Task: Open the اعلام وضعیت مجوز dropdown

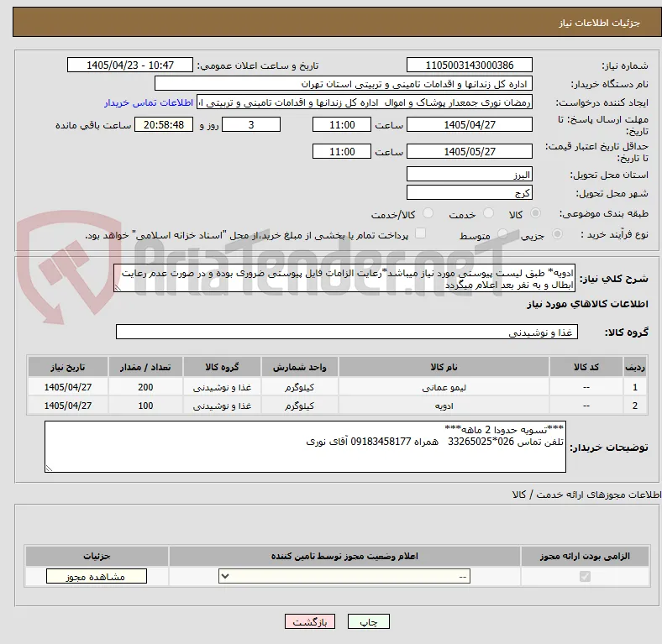Action: [344, 577]
